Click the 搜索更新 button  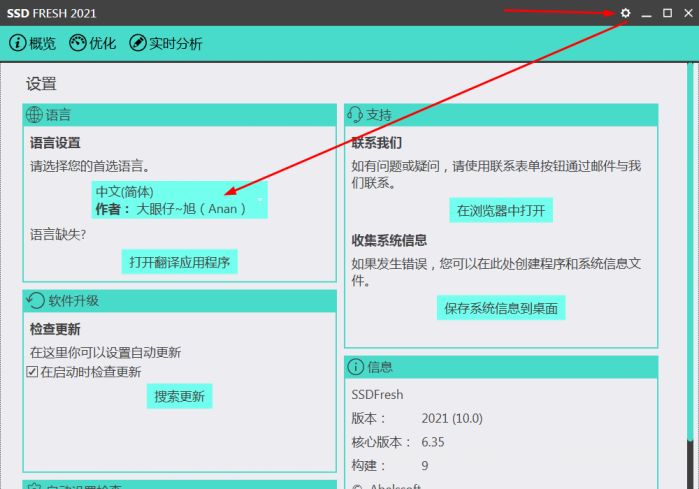[179, 396]
